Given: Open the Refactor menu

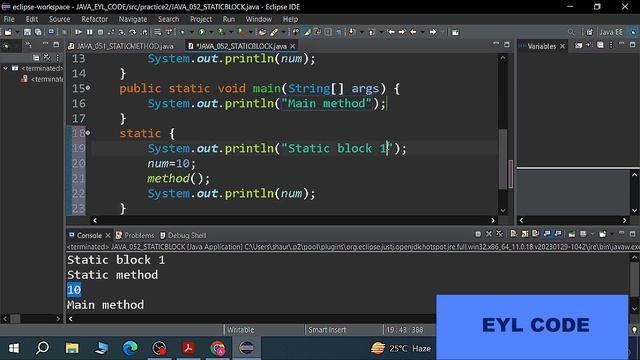Looking at the screenshot, I should point(94,19).
